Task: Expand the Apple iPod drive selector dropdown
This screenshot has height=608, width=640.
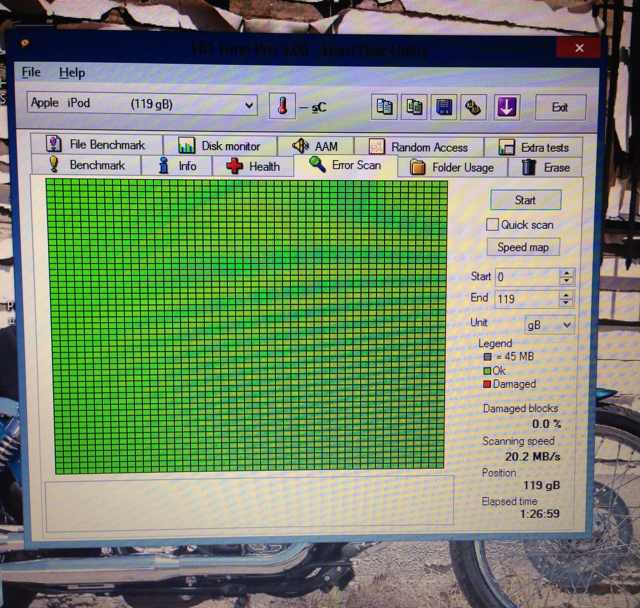Action: [249, 104]
